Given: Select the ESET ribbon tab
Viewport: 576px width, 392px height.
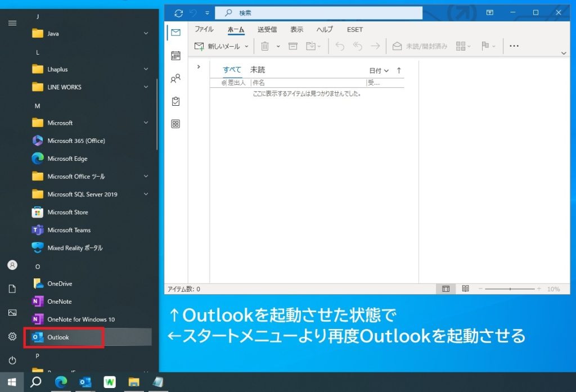Looking at the screenshot, I should click(355, 29).
